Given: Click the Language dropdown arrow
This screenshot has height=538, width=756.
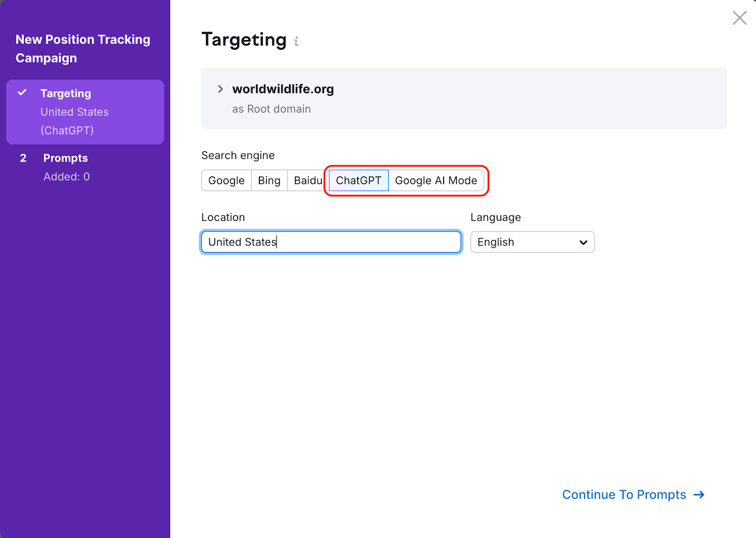Looking at the screenshot, I should tap(584, 243).
